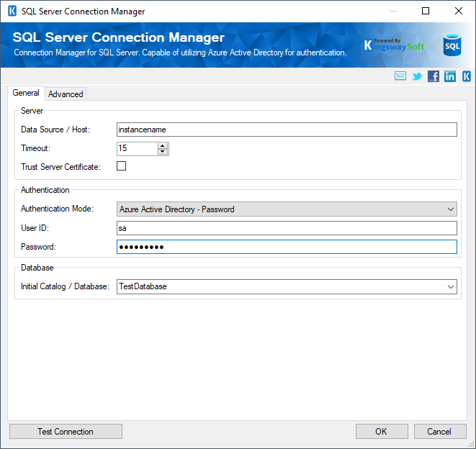This screenshot has width=476, height=449.
Task: Open the LinkedIn icon link
Action: [x=450, y=76]
